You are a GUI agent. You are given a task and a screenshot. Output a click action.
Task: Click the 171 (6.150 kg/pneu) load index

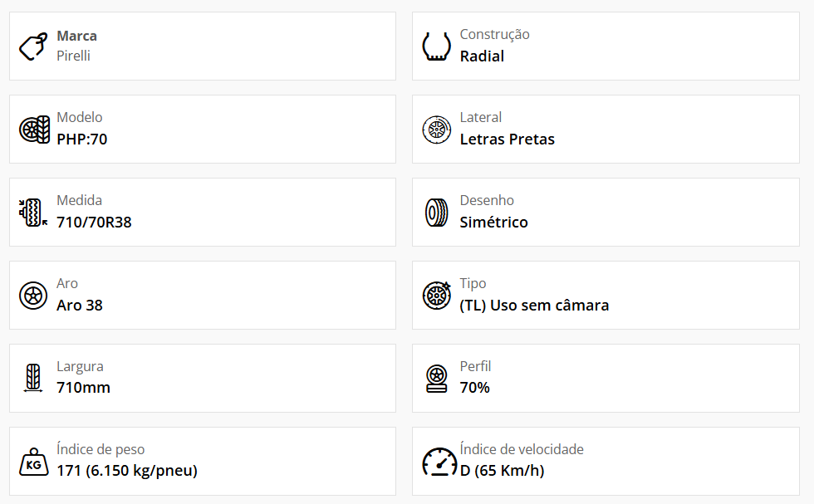[127, 470]
